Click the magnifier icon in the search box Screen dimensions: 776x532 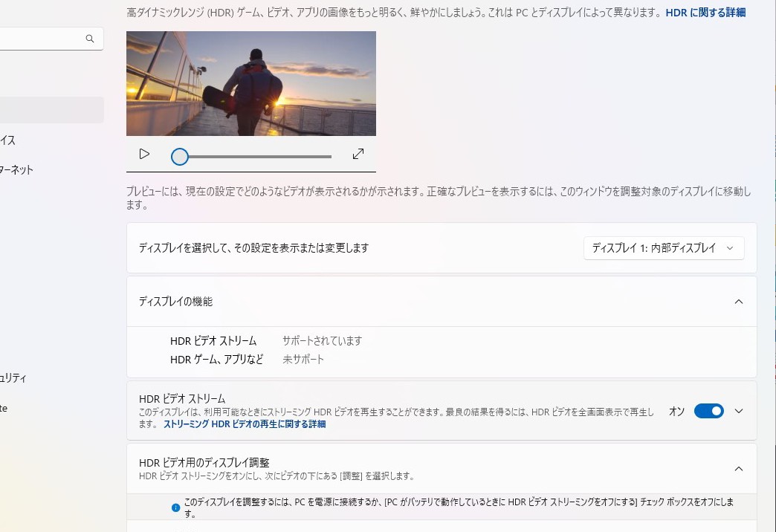pyautogui.click(x=89, y=38)
